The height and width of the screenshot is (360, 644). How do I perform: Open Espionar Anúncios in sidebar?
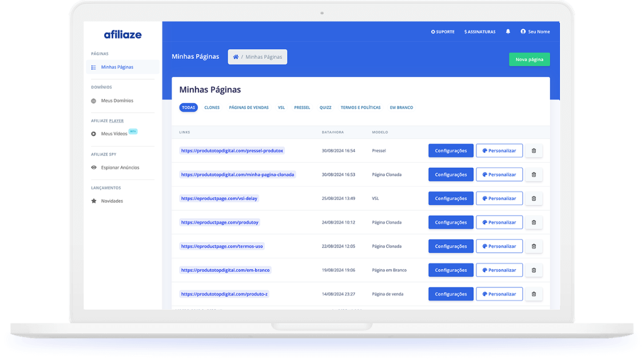pos(120,167)
